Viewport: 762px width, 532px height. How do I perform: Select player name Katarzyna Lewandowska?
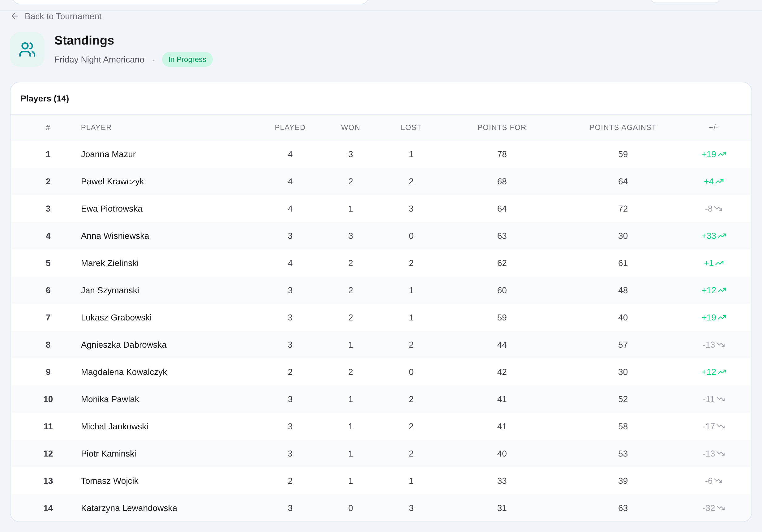(x=129, y=508)
